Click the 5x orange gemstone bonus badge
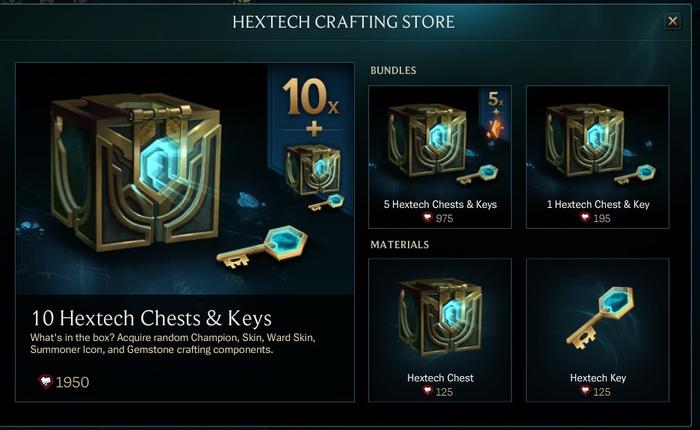This screenshot has width=700, height=430. (495, 116)
